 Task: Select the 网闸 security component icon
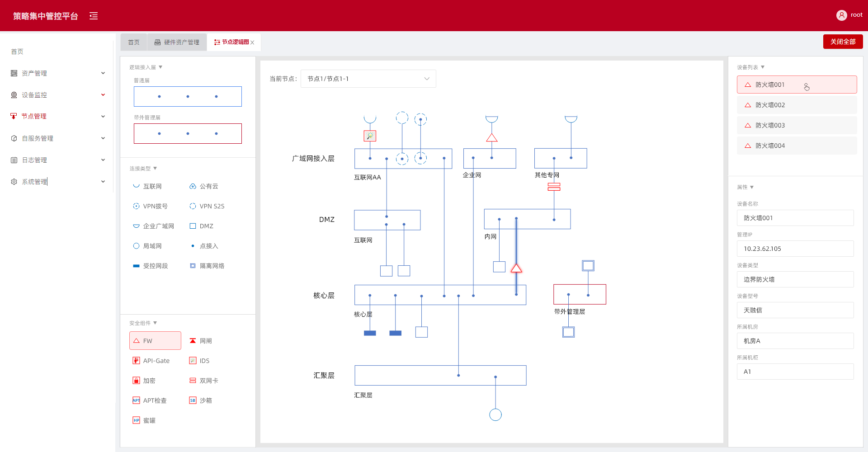point(193,341)
